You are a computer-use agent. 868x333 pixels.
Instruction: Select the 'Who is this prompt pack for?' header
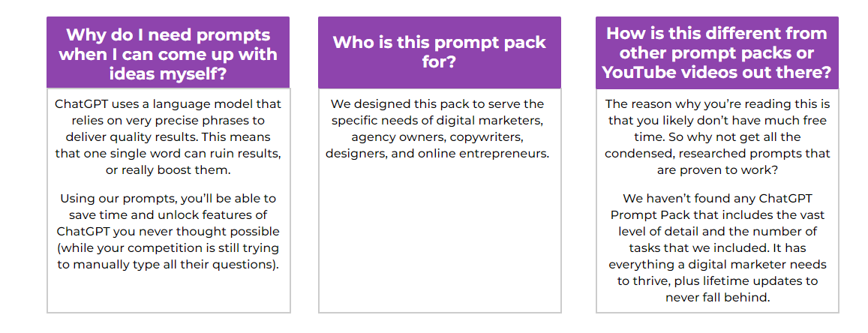[x=440, y=52]
